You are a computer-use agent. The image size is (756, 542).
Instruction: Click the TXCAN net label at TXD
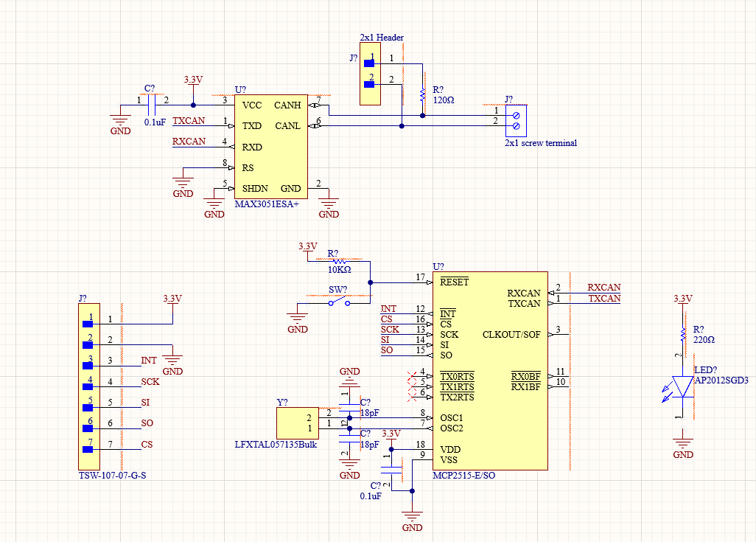189,121
